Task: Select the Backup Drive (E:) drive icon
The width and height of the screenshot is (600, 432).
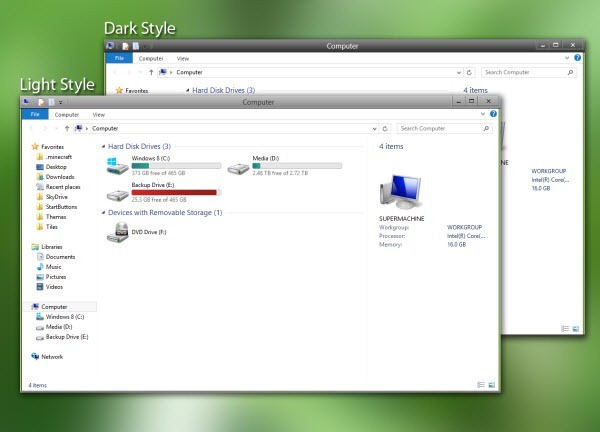Action: click(x=117, y=194)
